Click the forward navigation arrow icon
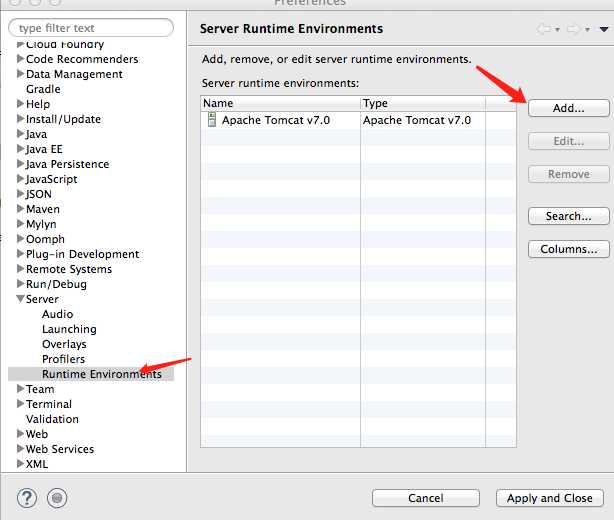The image size is (614, 520). point(574,30)
